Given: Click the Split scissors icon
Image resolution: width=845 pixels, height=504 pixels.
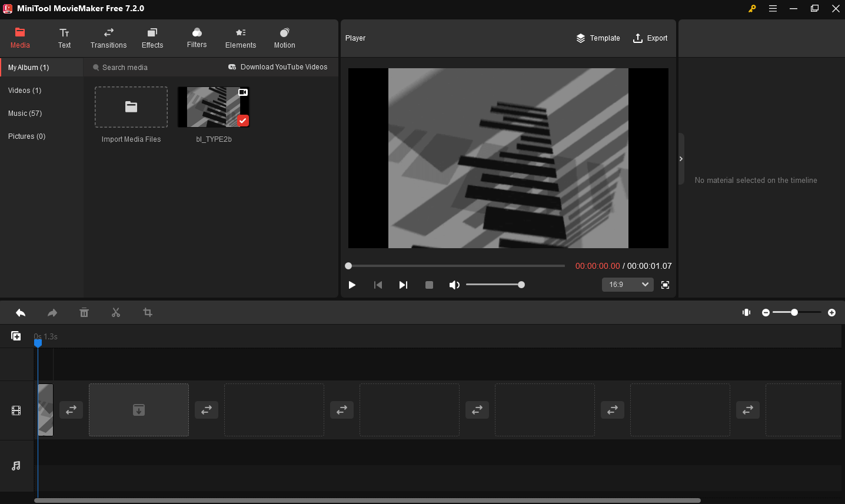Looking at the screenshot, I should [116, 313].
